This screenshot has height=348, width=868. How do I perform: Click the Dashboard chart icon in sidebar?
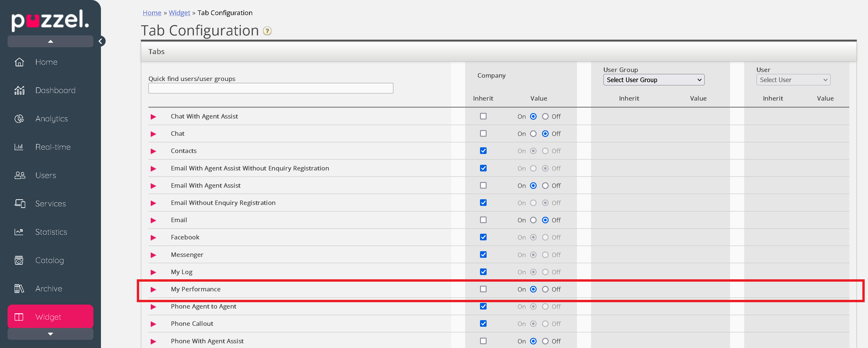tap(19, 90)
